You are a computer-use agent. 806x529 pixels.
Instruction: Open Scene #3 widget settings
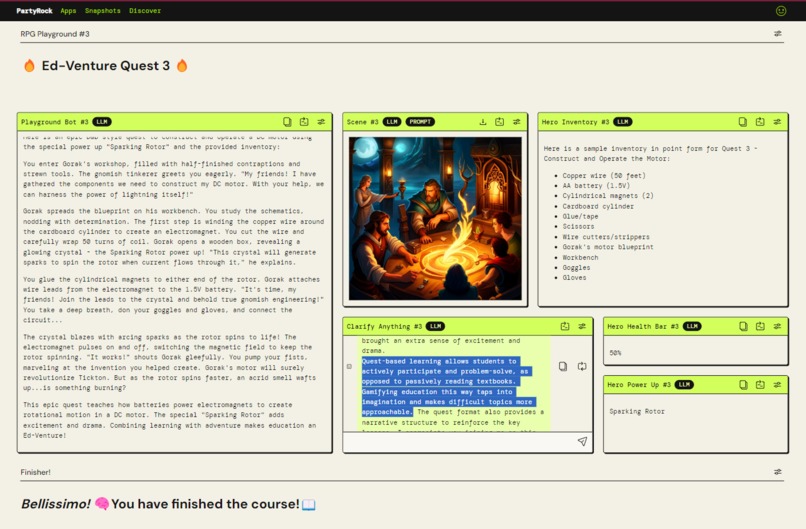[517, 122]
